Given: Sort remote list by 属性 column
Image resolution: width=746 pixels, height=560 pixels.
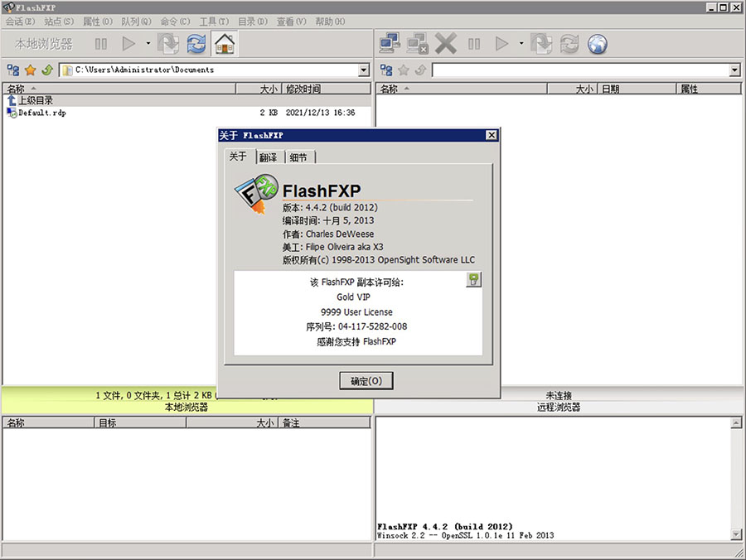Looking at the screenshot, I should pos(709,89).
